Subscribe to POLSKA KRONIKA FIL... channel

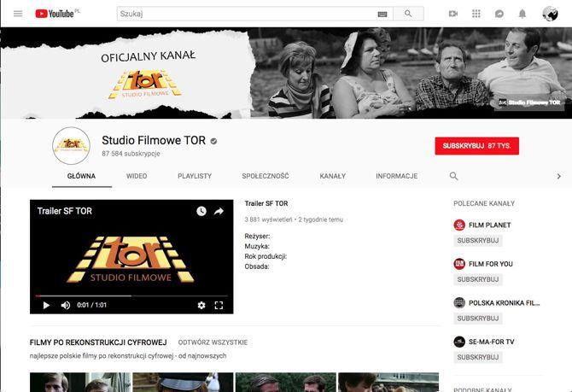478,319
